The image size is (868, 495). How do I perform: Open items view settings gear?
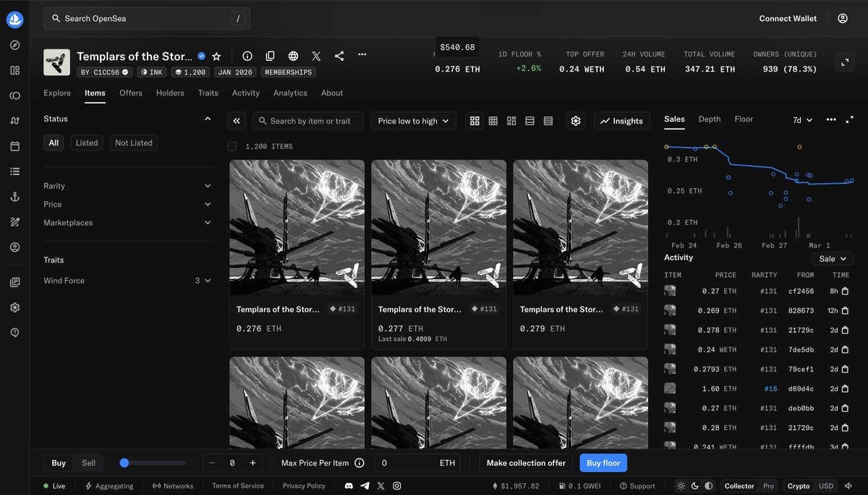[x=576, y=121]
